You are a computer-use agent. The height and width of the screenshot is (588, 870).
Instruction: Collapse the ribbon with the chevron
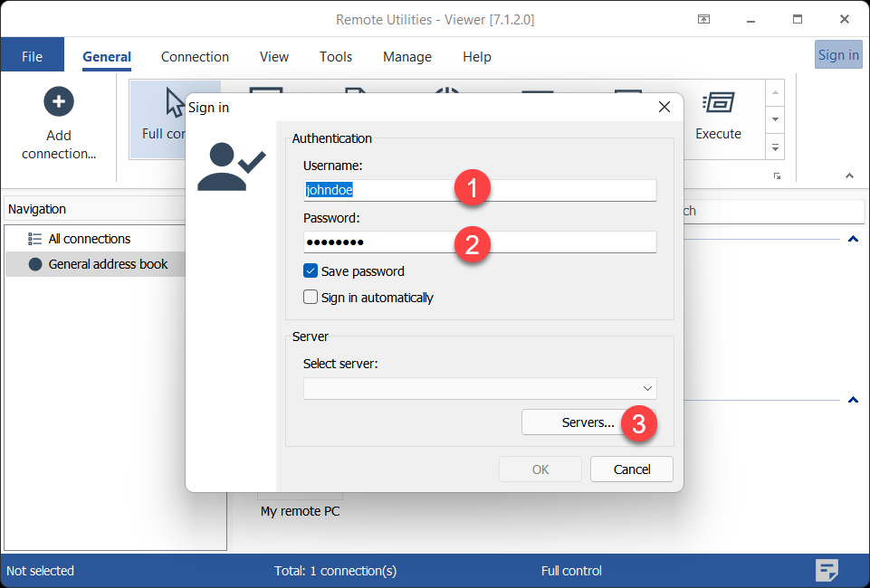pyautogui.click(x=849, y=175)
